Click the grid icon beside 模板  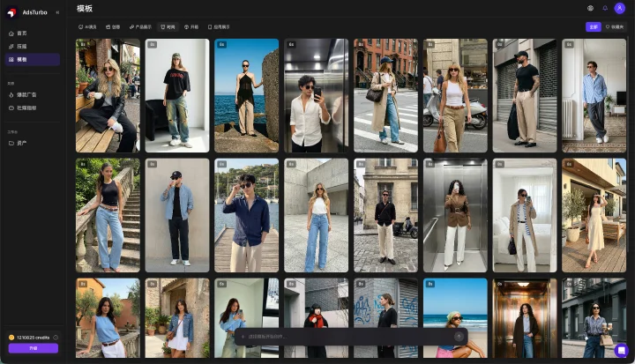tap(11, 60)
